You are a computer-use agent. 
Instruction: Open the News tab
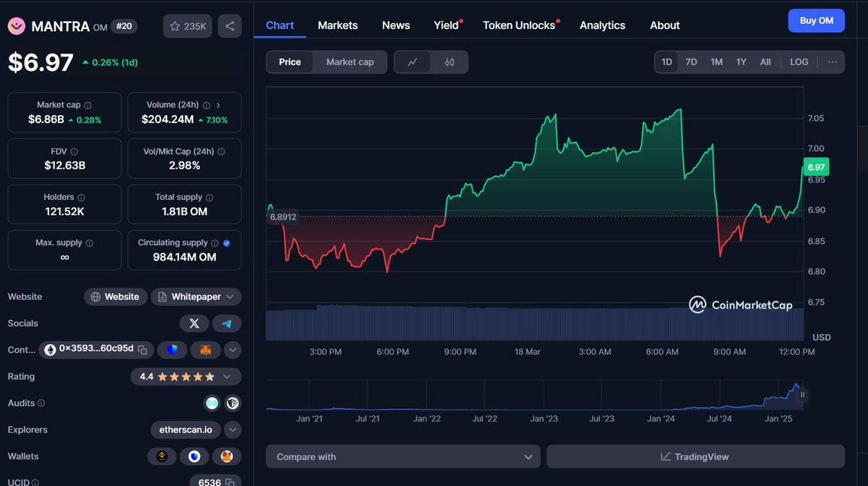396,25
